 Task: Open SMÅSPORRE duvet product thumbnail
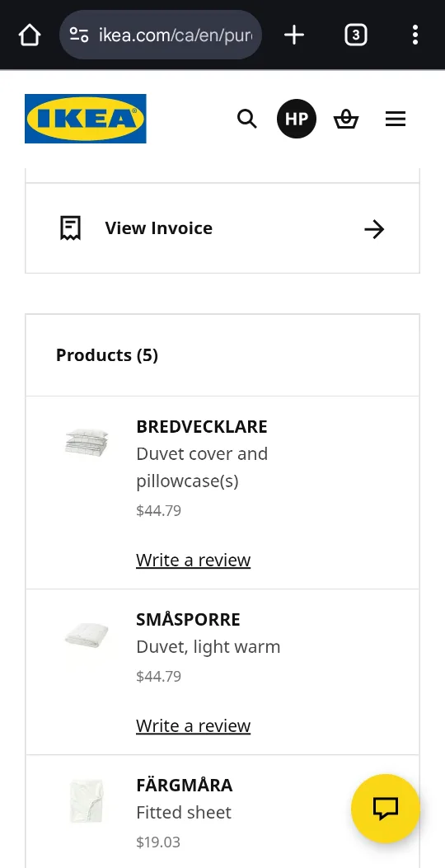click(x=87, y=635)
